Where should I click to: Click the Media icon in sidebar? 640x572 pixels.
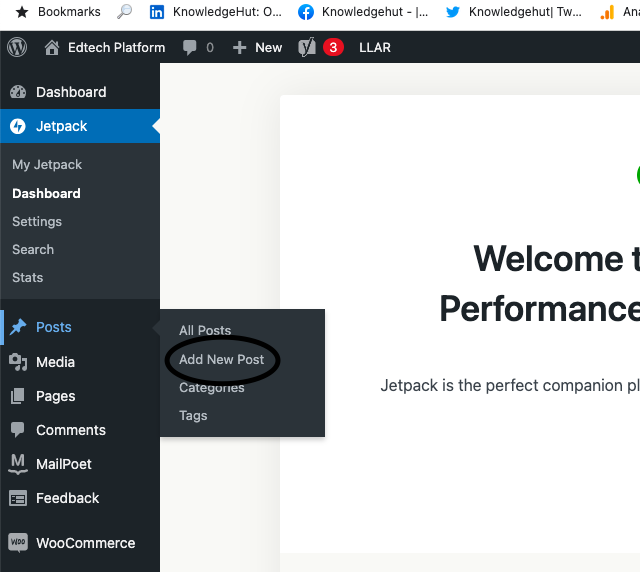tap(18, 362)
